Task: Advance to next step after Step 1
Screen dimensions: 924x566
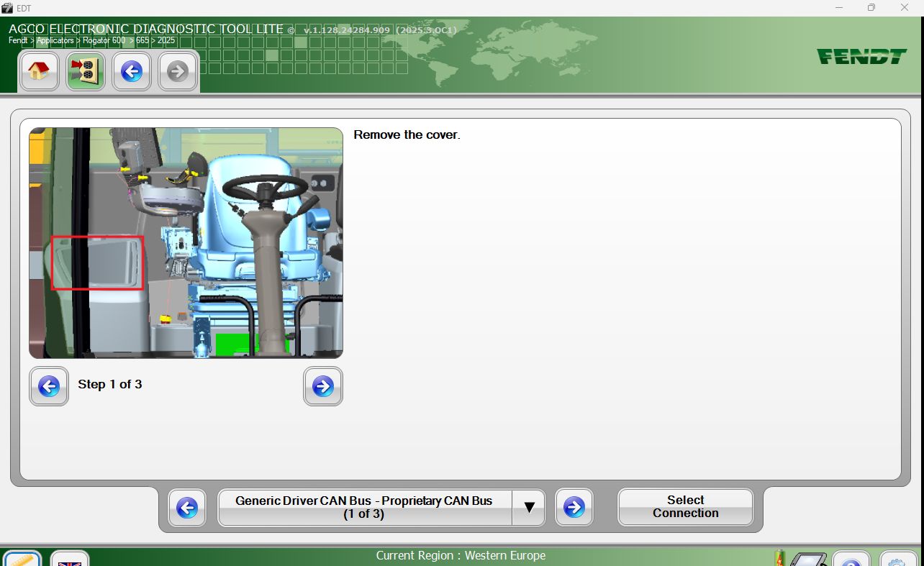Action: pos(323,386)
